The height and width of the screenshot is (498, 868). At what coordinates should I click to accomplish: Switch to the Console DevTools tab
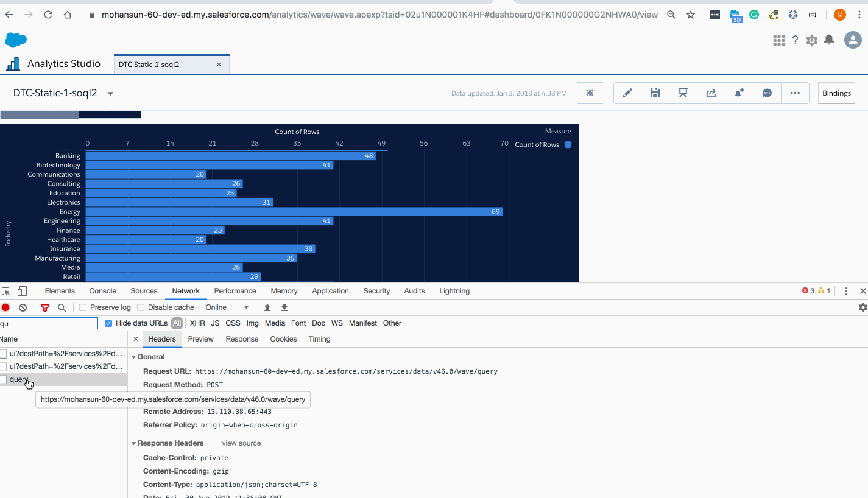tap(102, 291)
